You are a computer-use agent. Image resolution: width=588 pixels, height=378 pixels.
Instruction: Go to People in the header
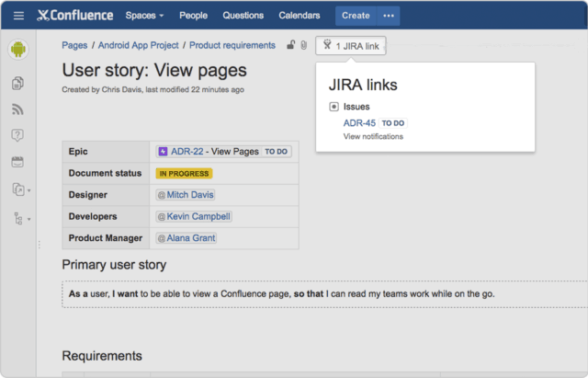click(x=193, y=16)
